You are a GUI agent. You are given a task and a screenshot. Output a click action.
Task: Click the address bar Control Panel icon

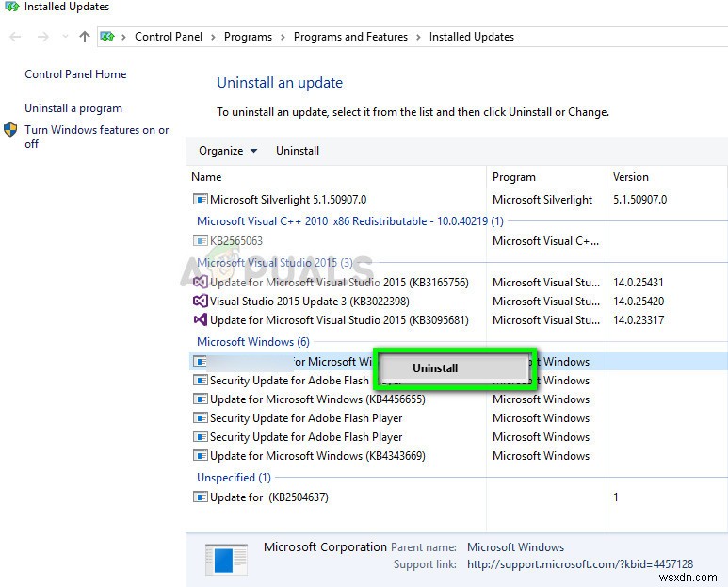107,37
